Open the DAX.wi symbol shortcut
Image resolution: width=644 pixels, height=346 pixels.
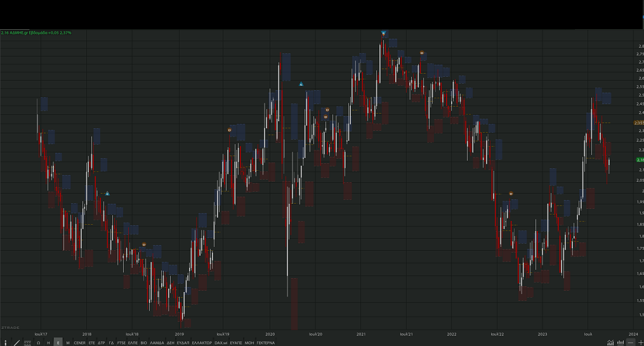click(x=221, y=342)
